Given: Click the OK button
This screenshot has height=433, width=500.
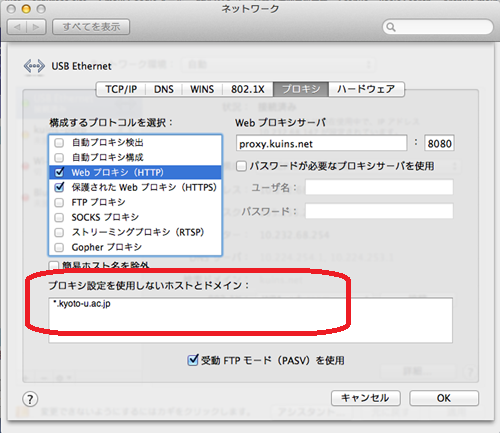Looking at the screenshot, I should click(444, 398).
